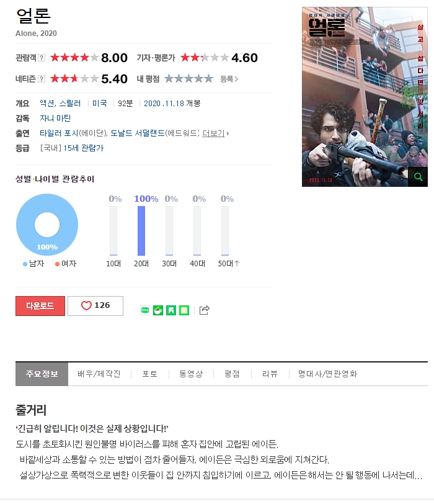Click the 스릴러 genre link
The width and height of the screenshot is (434, 504).
click(x=70, y=103)
